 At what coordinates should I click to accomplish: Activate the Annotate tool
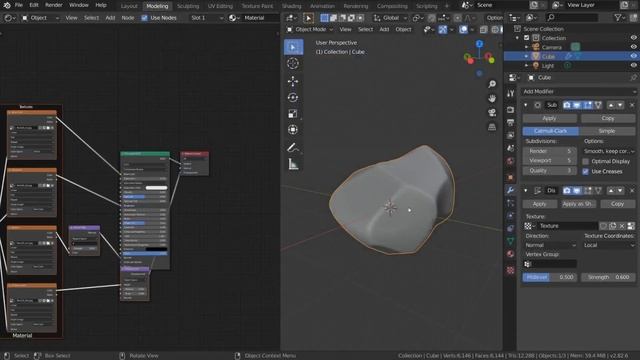click(x=293, y=148)
